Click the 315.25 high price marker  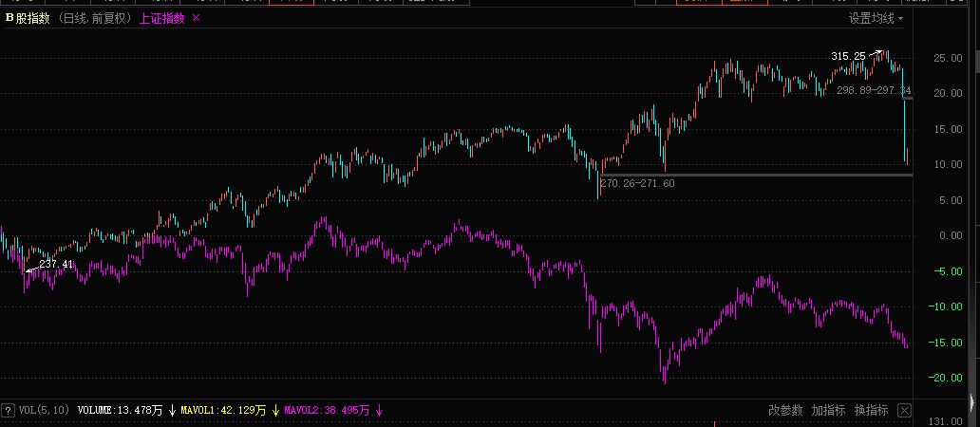(847, 57)
